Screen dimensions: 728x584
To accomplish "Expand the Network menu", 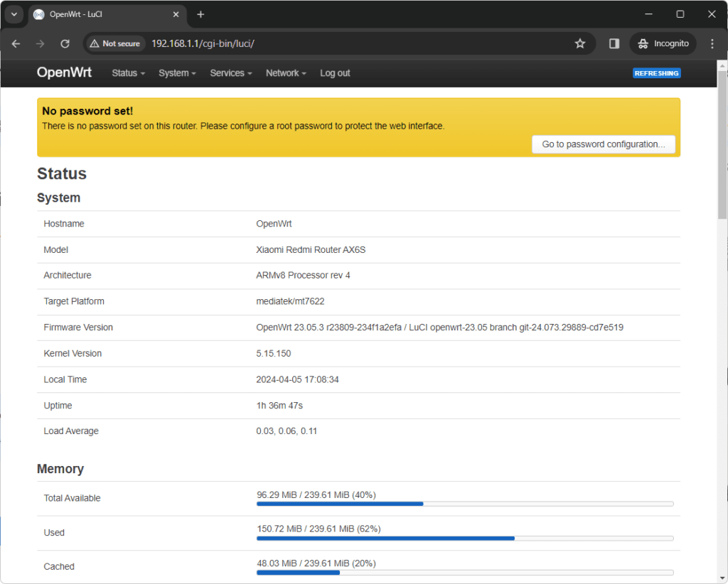I will [286, 73].
